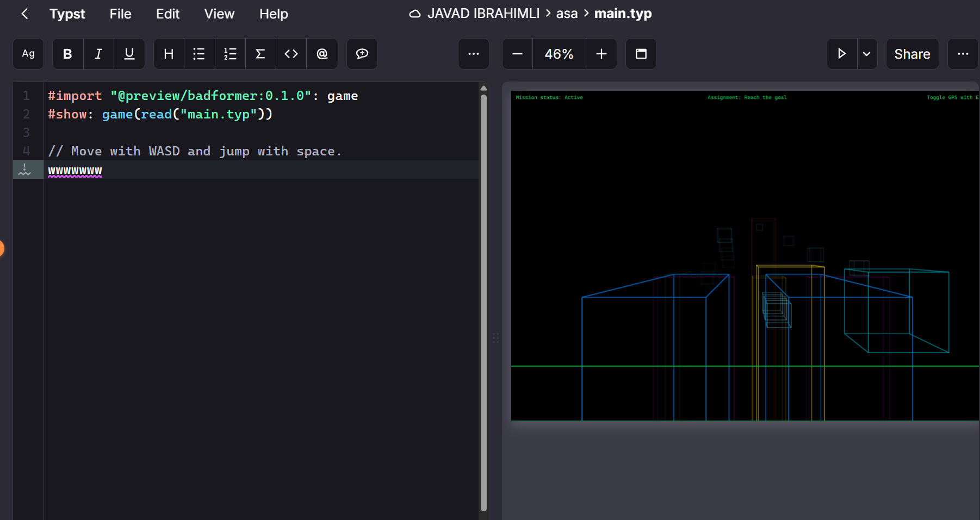This screenshot has width=980, height=520.
Task: Insert a reference with the @ icon
Action: point(322,54)
